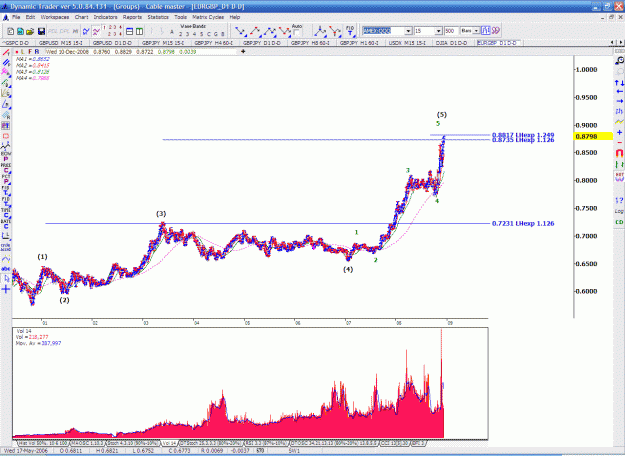Image resolution: width=625 pixels, height=456 pixels.
Task: Click the blue right arrow on right bar
Action: (x=619, y=101)
